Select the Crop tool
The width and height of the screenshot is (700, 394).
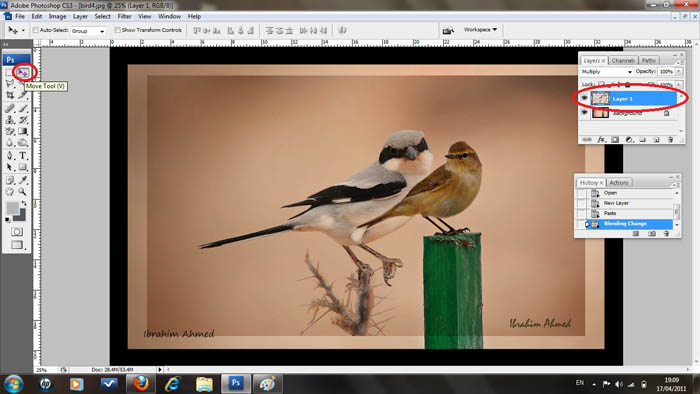point(9,95)
